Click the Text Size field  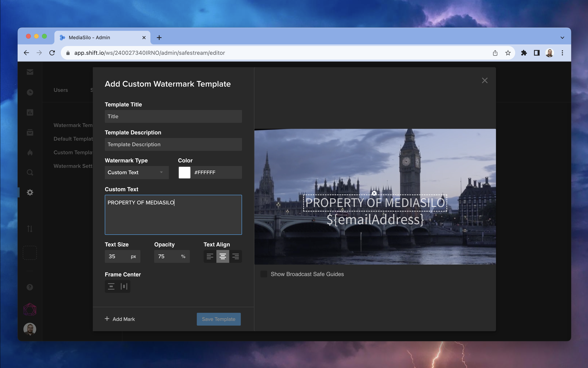pos(122,256)
